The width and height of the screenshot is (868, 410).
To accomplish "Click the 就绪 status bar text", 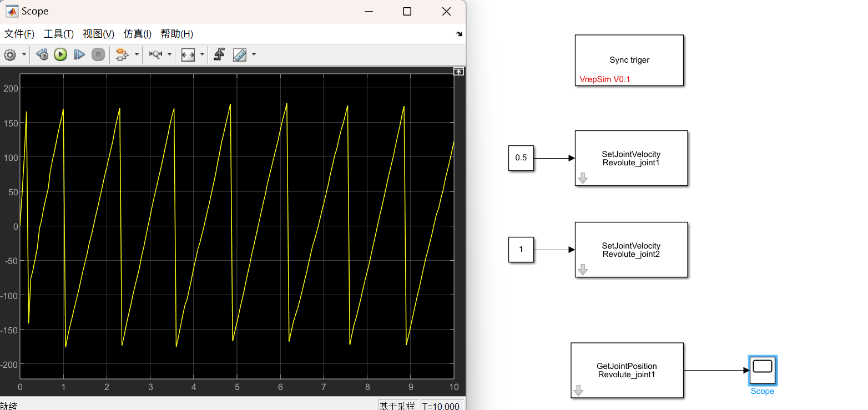I will point(9,406).
